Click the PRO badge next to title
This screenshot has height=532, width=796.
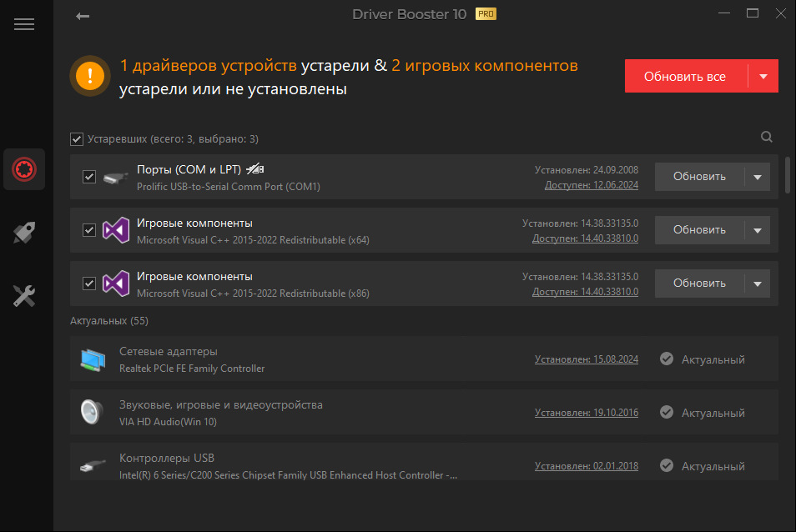pos(486,14)
